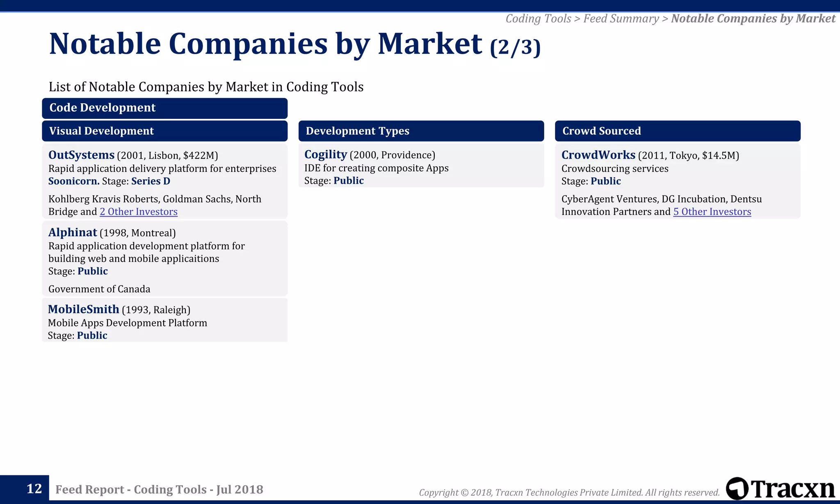
Task: Click the Visual Development section header
Action: click(164, 131)
